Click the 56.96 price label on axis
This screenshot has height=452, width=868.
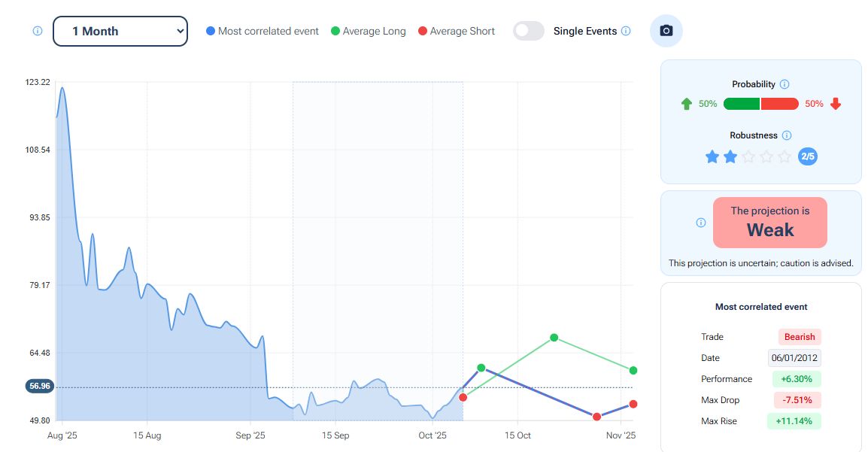39,386
